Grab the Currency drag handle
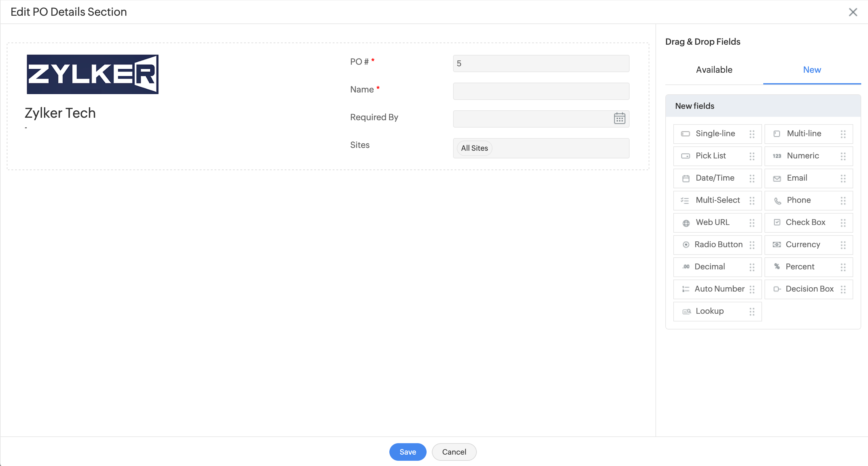This screenshot has width=868, height=466. coord(843,245)
